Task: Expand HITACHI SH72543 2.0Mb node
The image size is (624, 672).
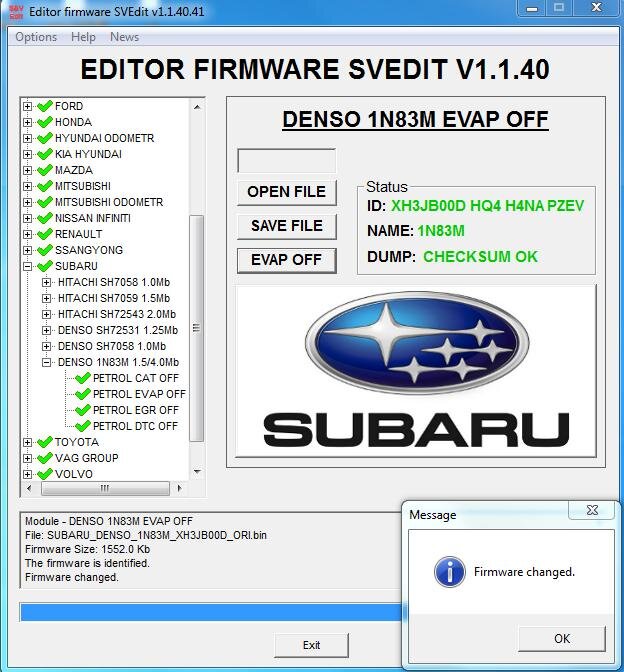Action: coord(46,314)
